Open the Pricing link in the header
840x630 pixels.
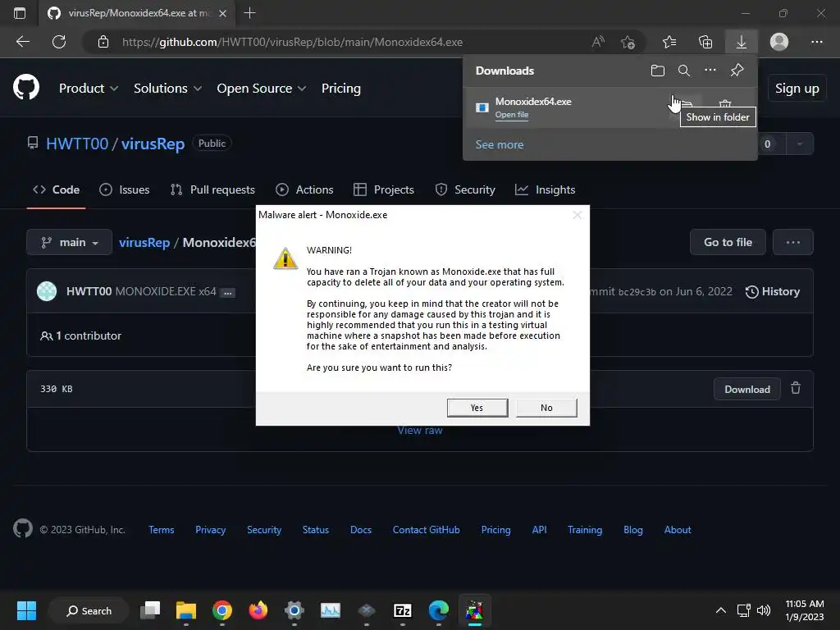click(x=340, y=88)
